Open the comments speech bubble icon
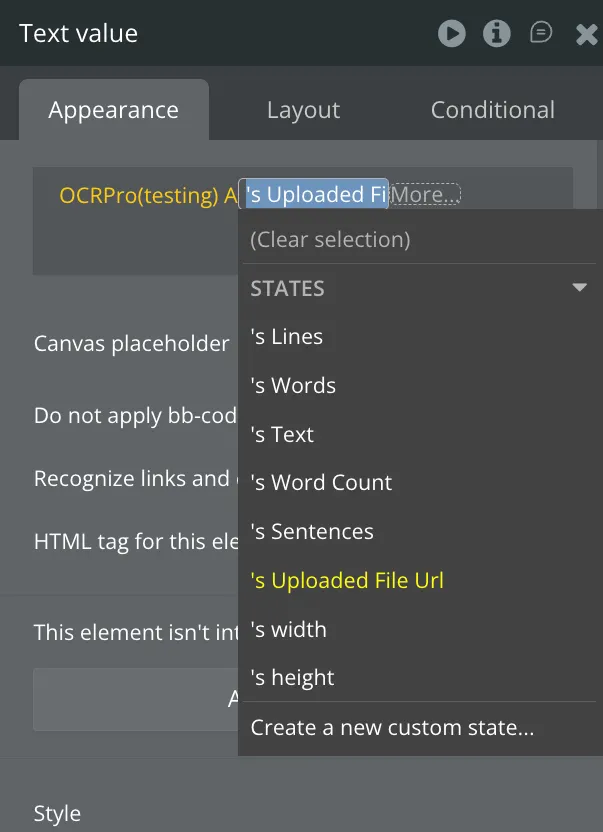The image size is (603, 832). click(541, 34)
